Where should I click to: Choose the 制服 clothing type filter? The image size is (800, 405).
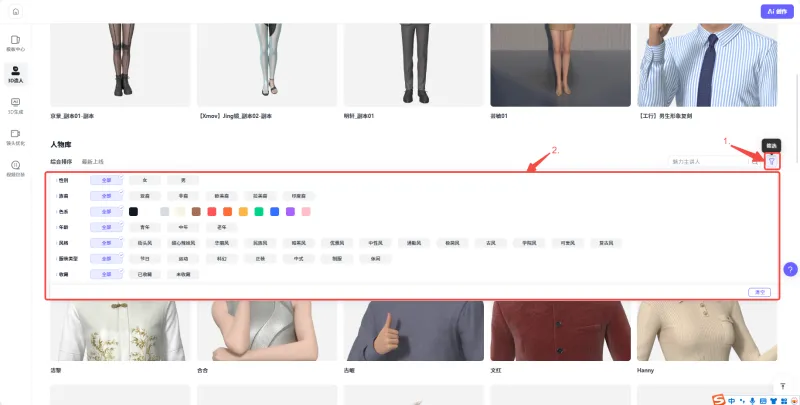click(337, 259)
